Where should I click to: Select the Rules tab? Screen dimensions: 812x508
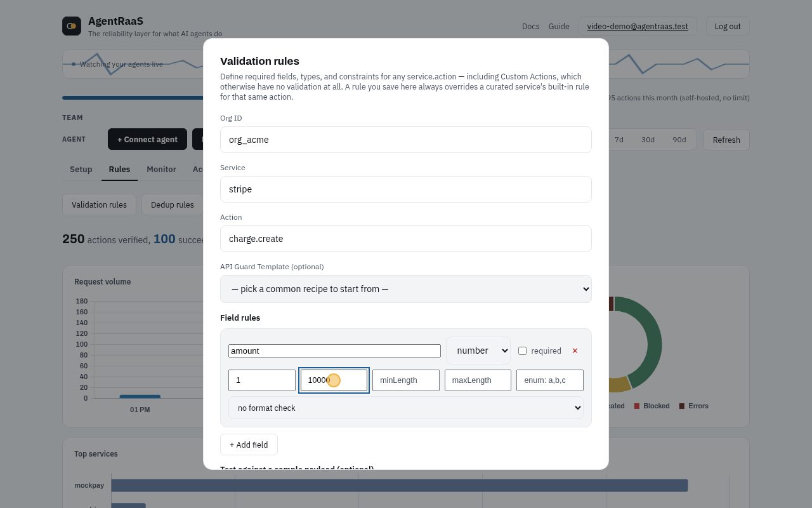(119, 169)
